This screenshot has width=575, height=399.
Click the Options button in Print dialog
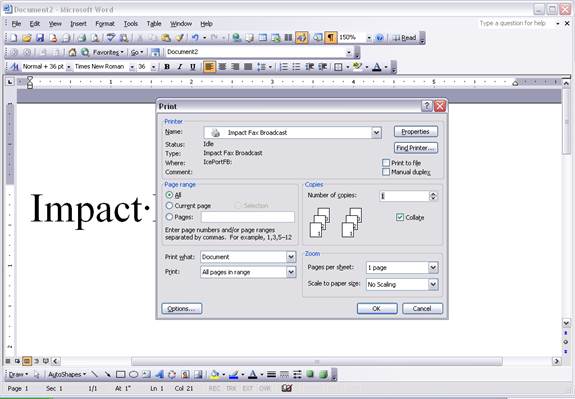(182, 308)
